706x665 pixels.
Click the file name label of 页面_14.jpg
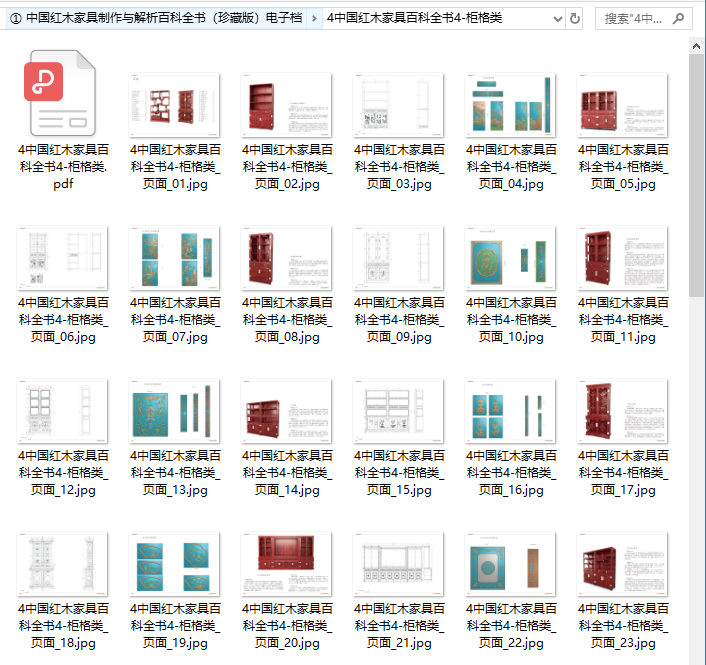[287, 473]
